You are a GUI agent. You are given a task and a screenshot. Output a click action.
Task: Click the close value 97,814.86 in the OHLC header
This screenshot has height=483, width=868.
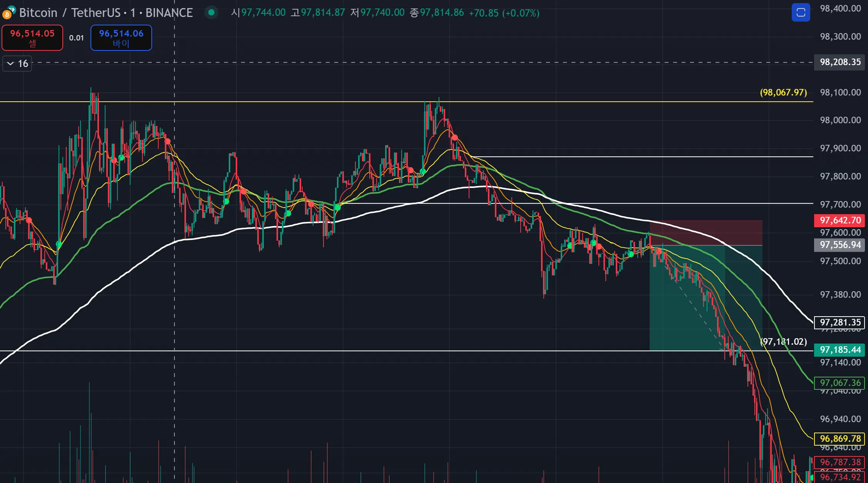coord(442,13)
